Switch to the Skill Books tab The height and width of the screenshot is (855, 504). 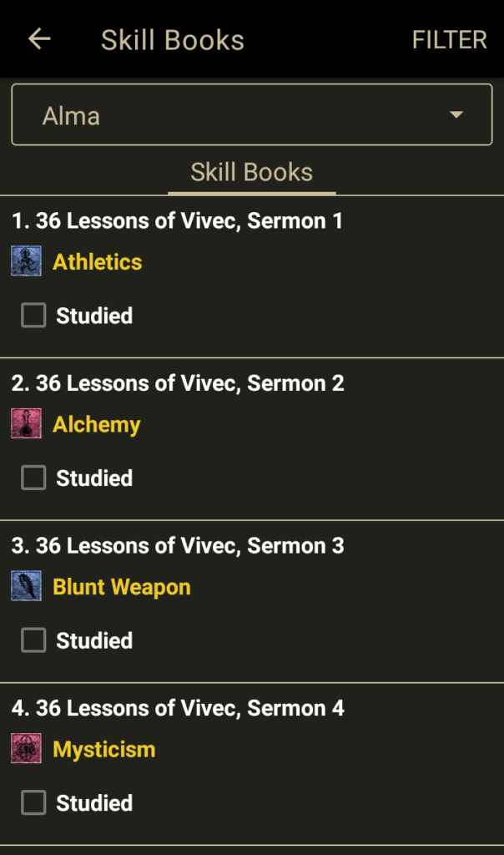pos(251,173)
